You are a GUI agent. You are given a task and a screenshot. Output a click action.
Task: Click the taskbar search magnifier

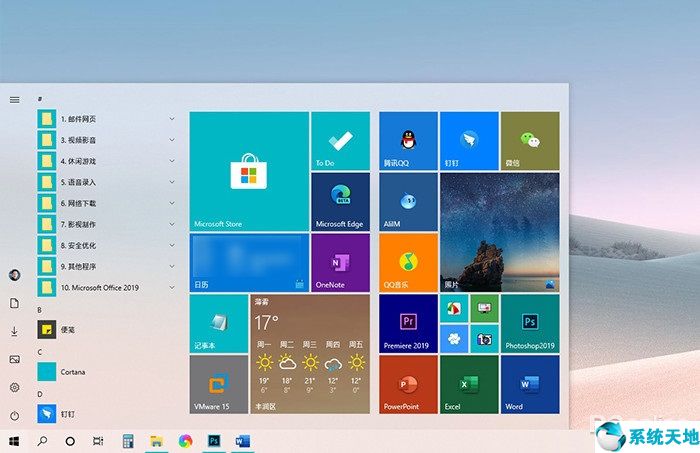(42, 441)
